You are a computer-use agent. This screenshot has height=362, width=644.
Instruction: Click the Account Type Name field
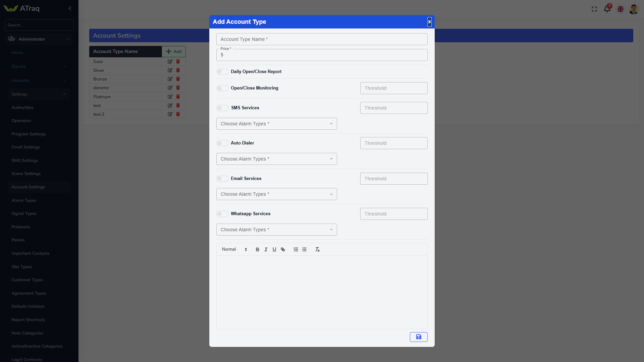[322, 39]
